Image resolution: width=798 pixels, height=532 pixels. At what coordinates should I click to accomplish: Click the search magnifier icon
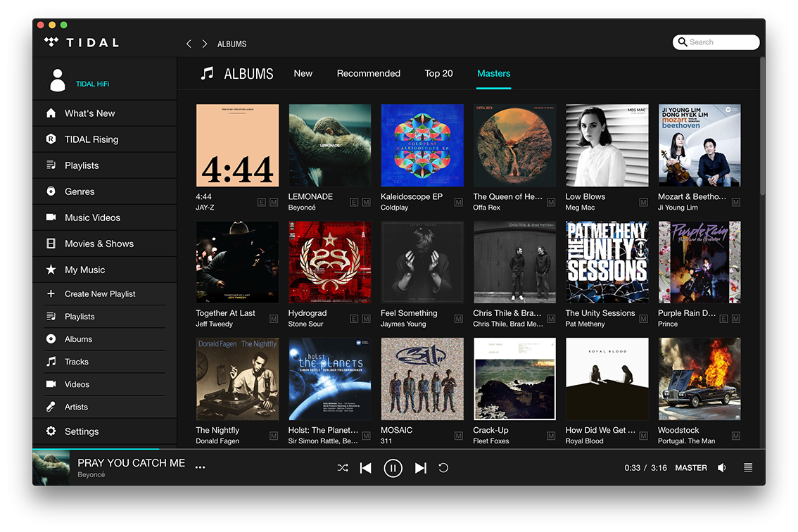pyautogui.click(x=683, y=42)
